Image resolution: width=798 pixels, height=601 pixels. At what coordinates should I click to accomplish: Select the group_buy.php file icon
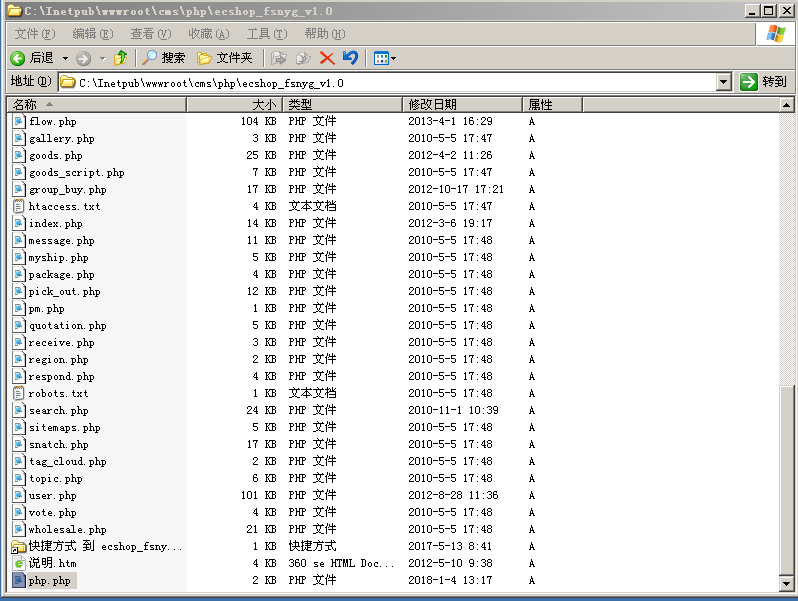[x=18, y=190]
